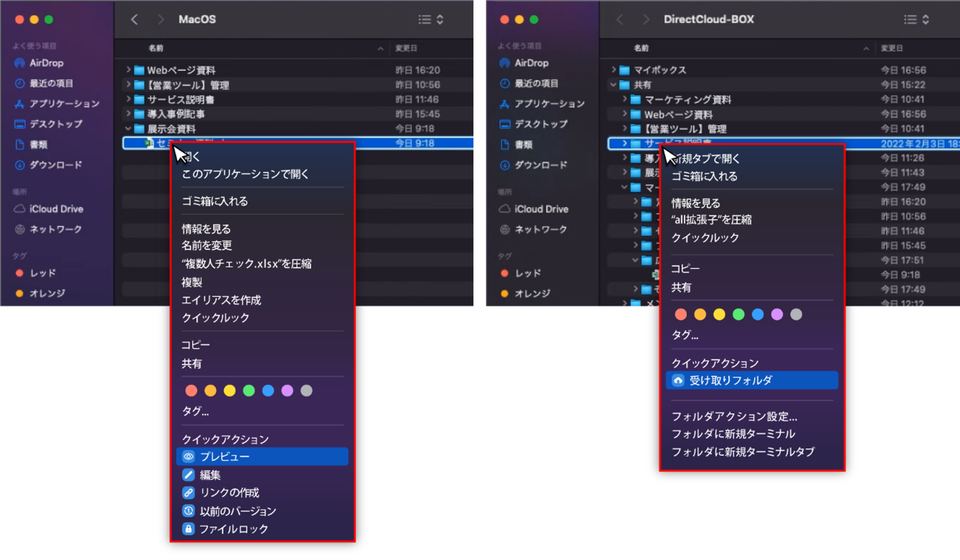Click the Preview eye icon in the left context menu
960x560 pixels.
(189, 456)
